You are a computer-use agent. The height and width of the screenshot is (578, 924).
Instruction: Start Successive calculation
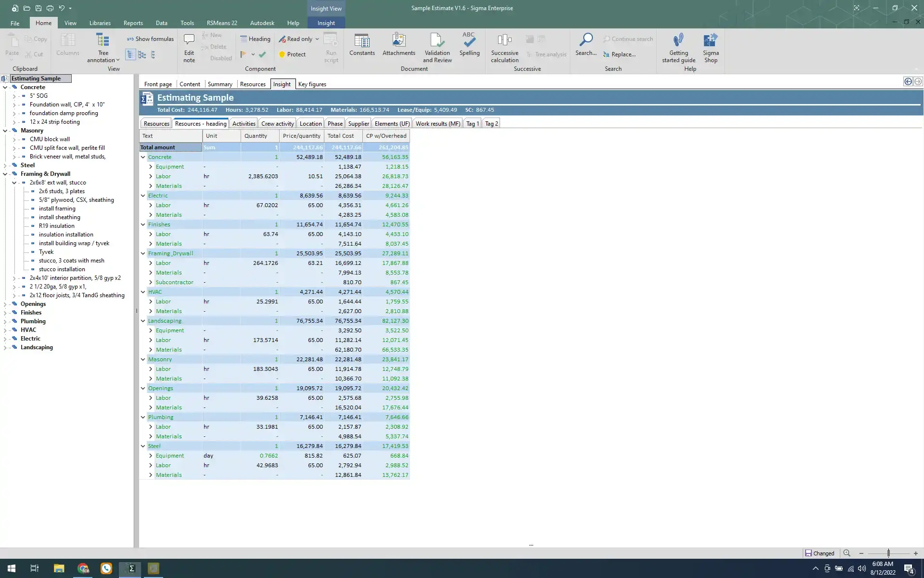[504, 41]
